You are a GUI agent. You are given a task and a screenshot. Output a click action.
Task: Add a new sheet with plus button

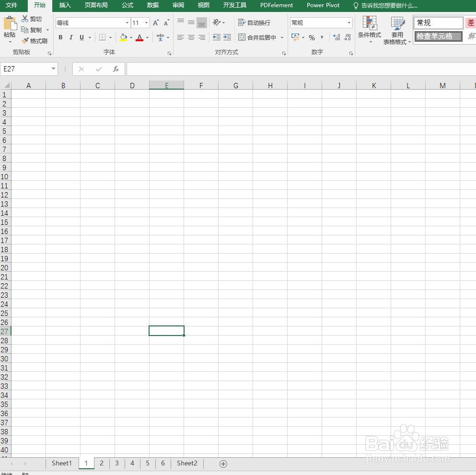pos(223,464)
